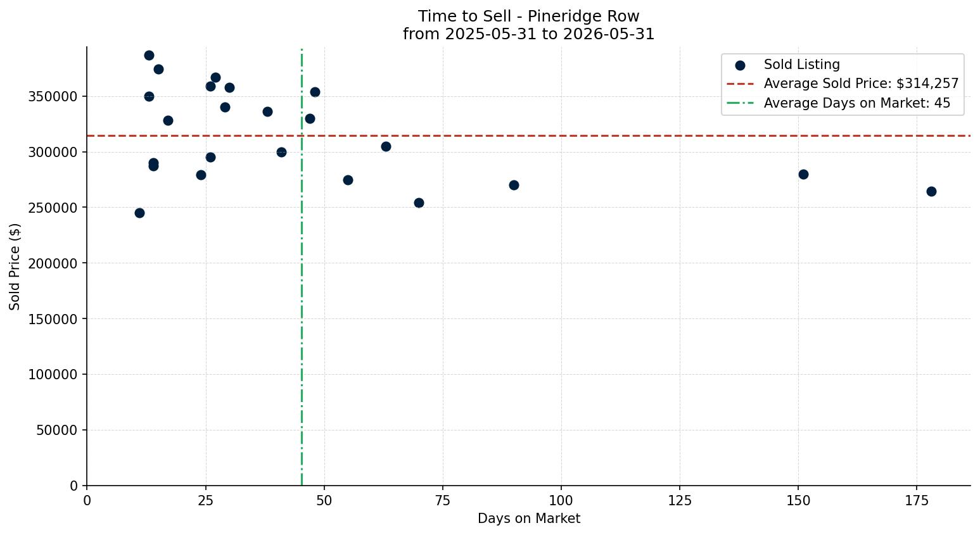Click the point at 41 days and 300000
The width and height of the screenshot is (980, 535).
coord(281,152)
